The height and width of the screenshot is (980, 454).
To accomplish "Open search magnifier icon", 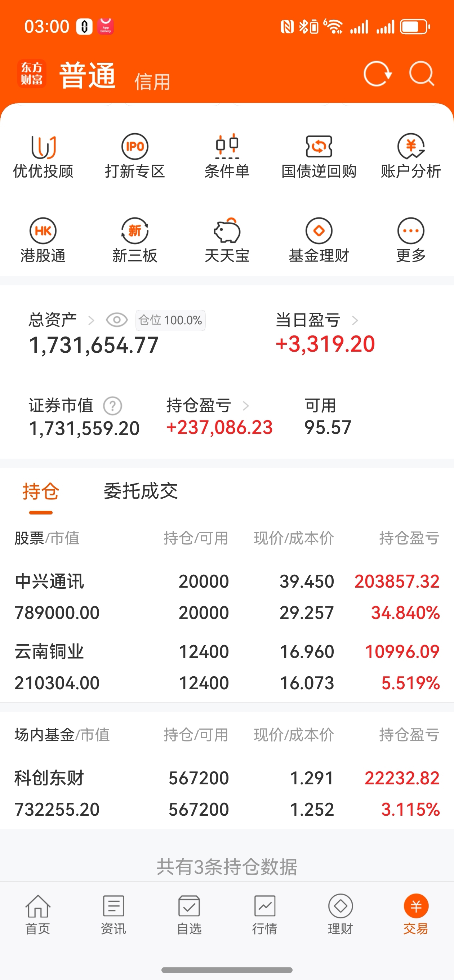I will 422,74.
